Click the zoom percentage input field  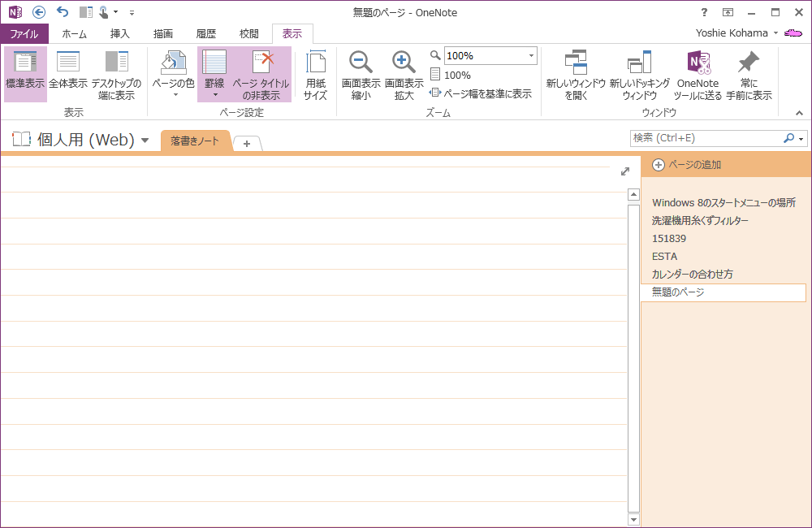coord(485,55)
